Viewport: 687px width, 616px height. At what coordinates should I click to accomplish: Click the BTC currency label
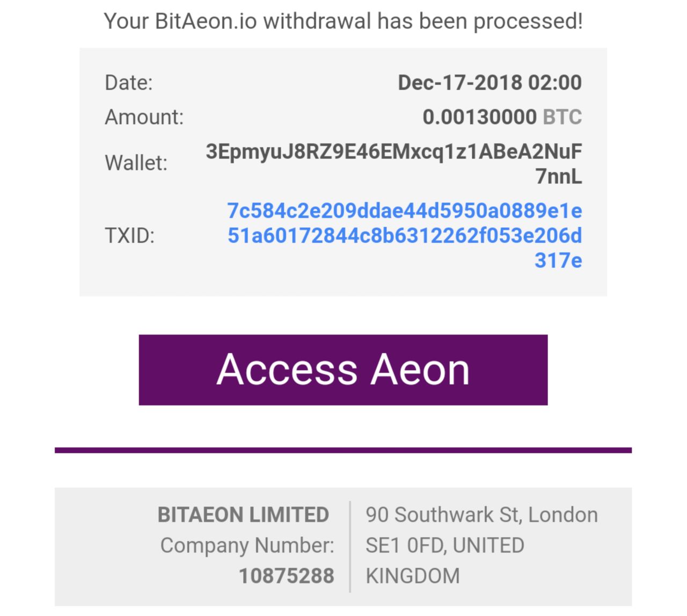562,117
